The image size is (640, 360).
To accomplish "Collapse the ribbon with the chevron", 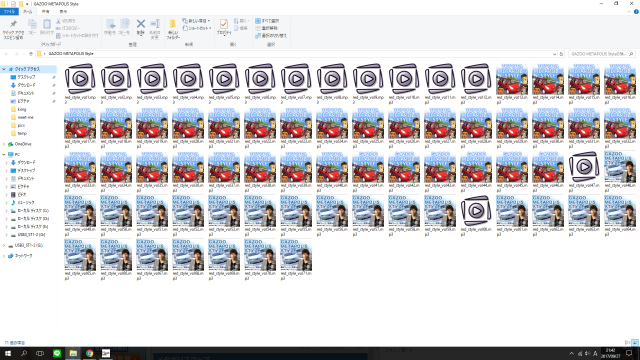I will click(629, 12).
